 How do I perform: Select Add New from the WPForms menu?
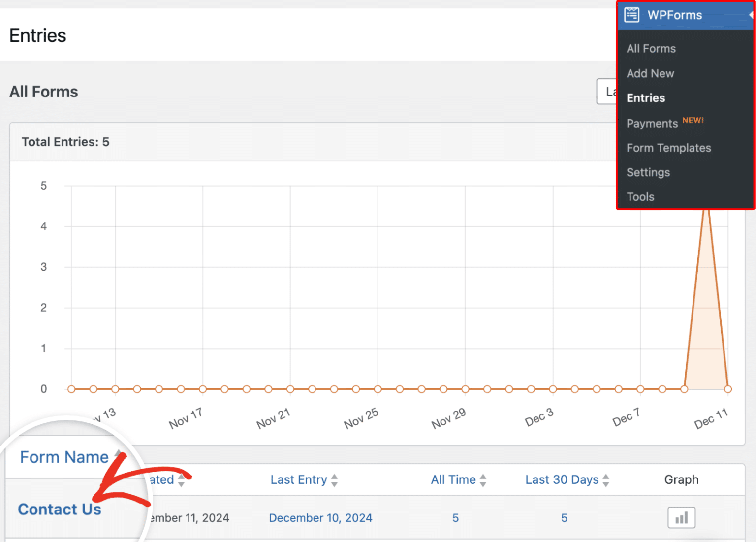pyautogui.click(x=650, y=73)
